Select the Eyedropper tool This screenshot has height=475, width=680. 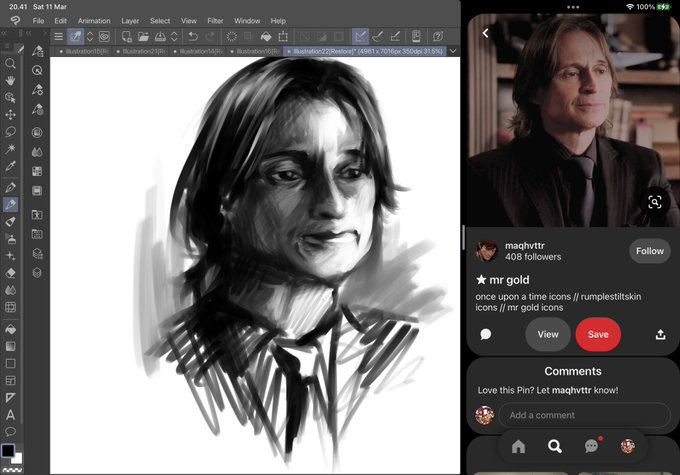10,166
